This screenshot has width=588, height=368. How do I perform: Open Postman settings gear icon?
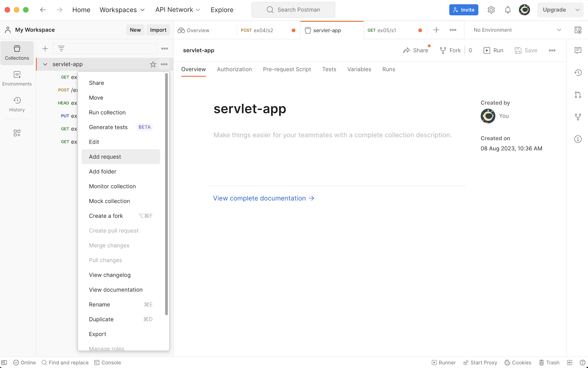(491, 10)
